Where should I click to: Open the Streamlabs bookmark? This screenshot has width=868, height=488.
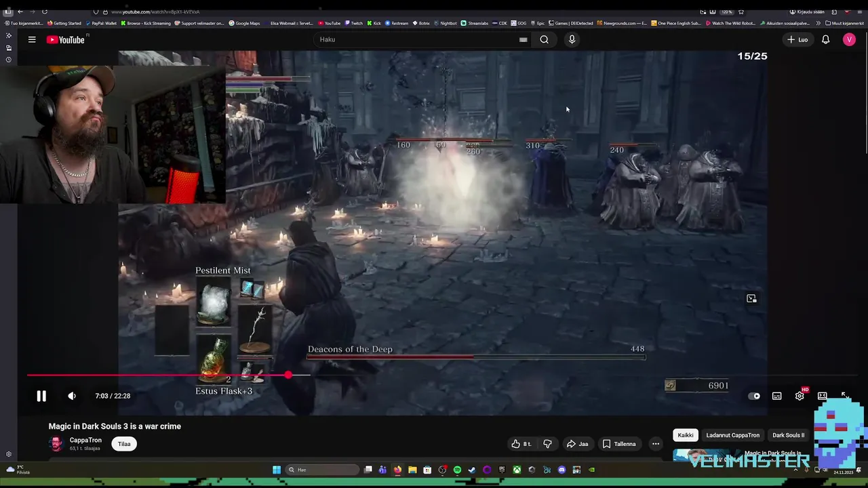(x=475, y=23)
